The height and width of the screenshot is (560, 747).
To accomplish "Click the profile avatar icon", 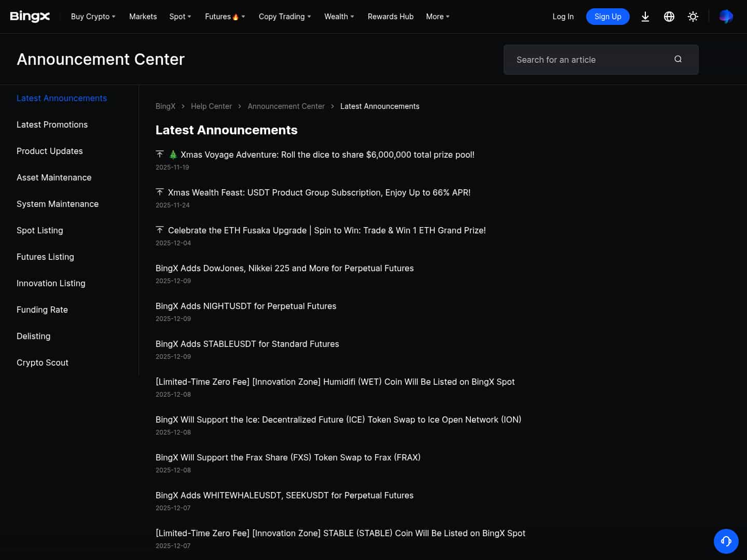I will click(x=726, y=17).
